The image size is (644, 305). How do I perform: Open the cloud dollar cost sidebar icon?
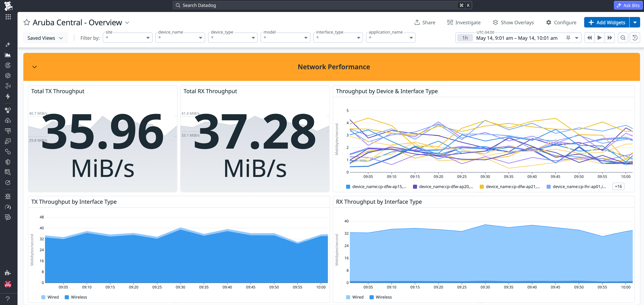point(8,120)
